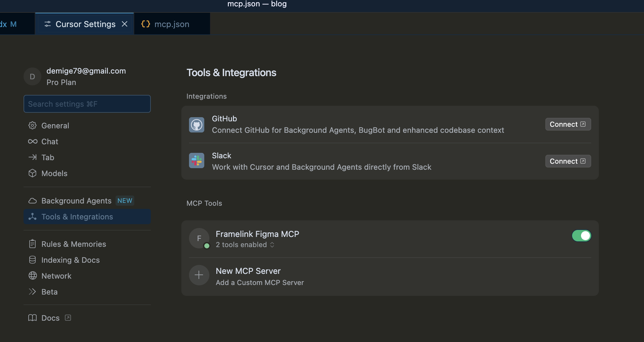Screen dimensions: 644x342
Task: Switch to the mcp.json tab
Action: click(x=172, y=24)
